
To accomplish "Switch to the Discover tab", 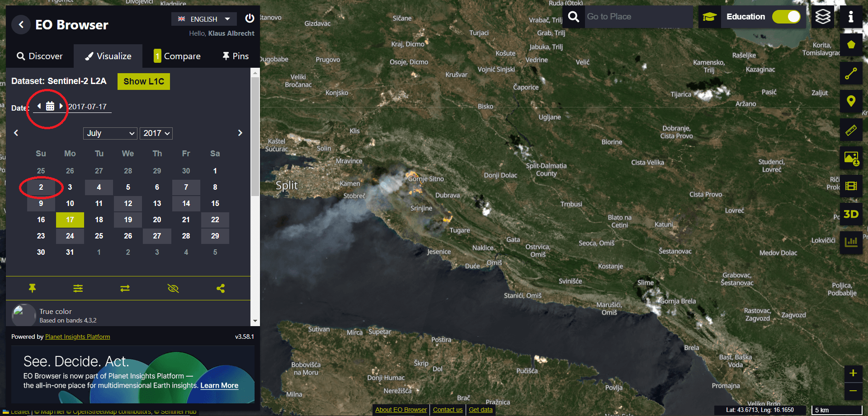I will [x=40, y=56].
